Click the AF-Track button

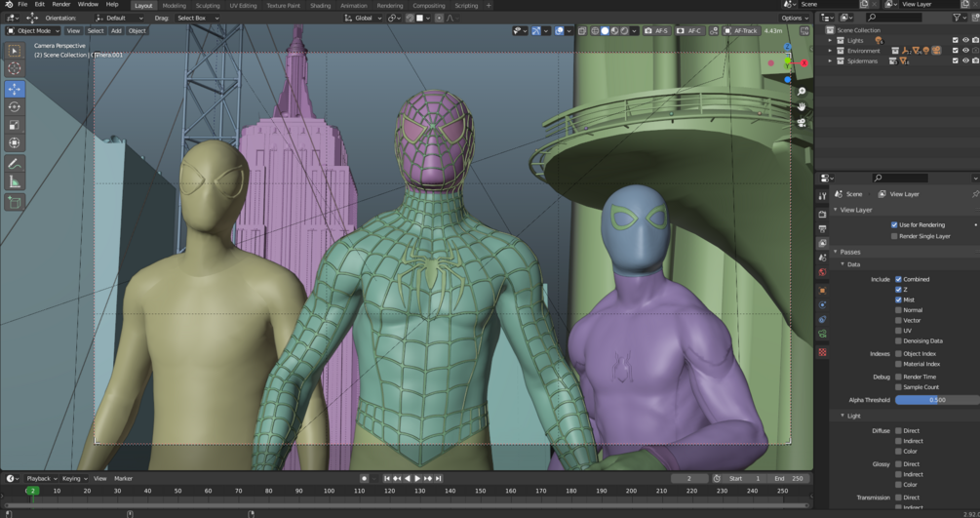click(x=740, y=31)
